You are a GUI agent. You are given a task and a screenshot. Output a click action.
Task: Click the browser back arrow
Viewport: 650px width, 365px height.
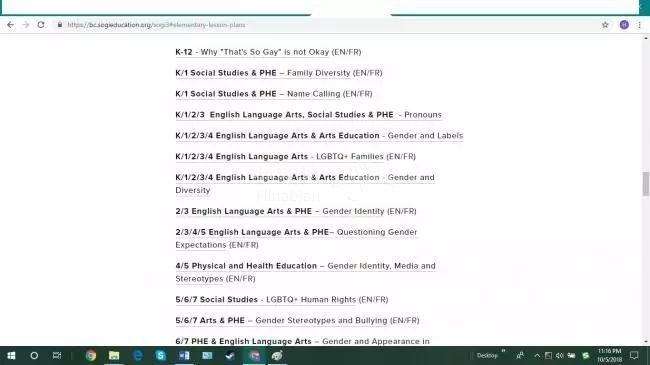10,25
